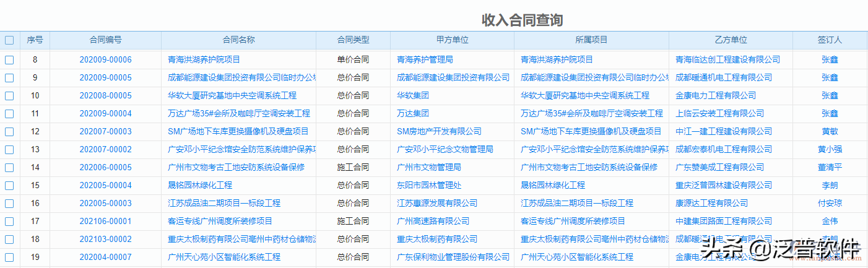
Task: Open contract number 202008-00005
Action: pos(105,96)
